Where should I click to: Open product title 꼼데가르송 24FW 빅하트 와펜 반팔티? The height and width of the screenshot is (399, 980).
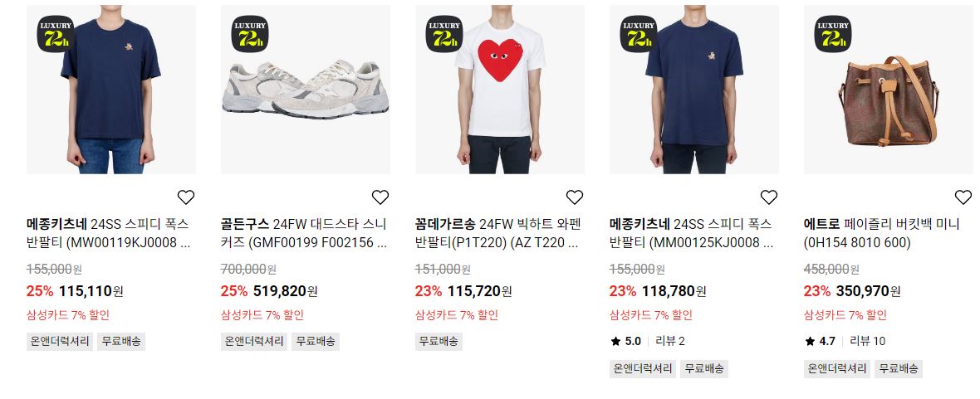tap(498, 234)
